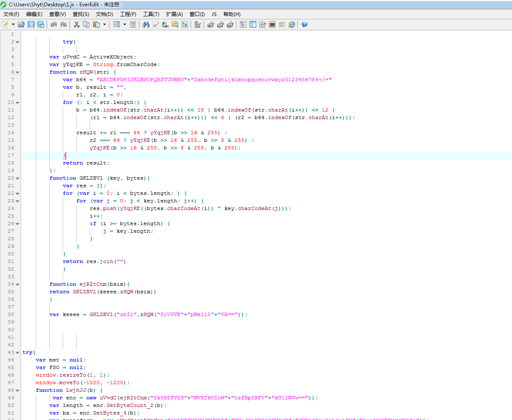Open the 帮助(H) menu
The height and width of the screenshot is (420, 512).
(x=232, y=14)
